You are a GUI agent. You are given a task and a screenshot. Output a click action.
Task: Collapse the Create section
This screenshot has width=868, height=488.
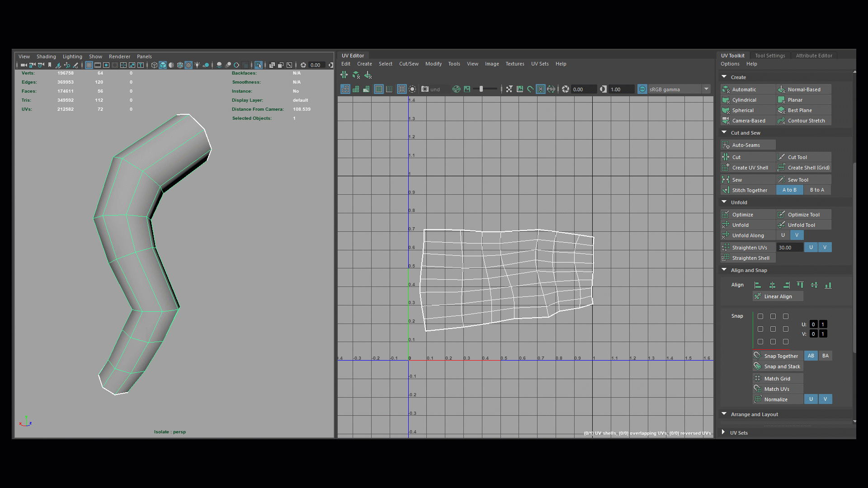coord(724,77)
